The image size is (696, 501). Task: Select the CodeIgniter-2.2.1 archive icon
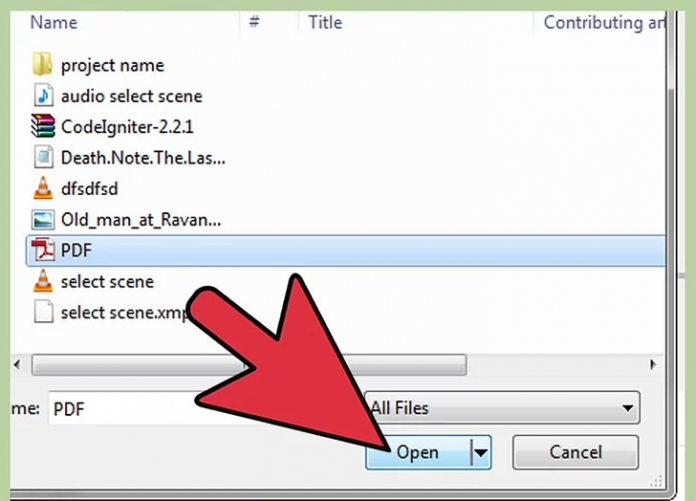point(43,126)
